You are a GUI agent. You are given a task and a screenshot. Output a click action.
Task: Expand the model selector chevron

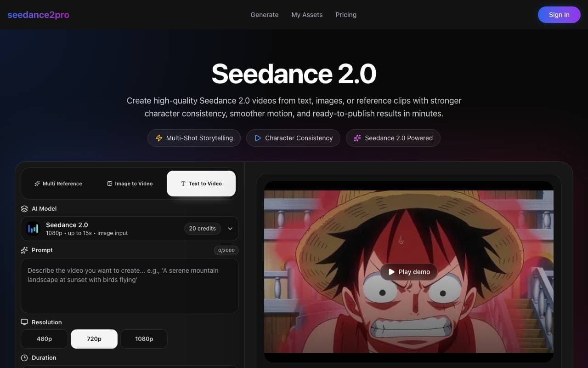pos(230,229)
